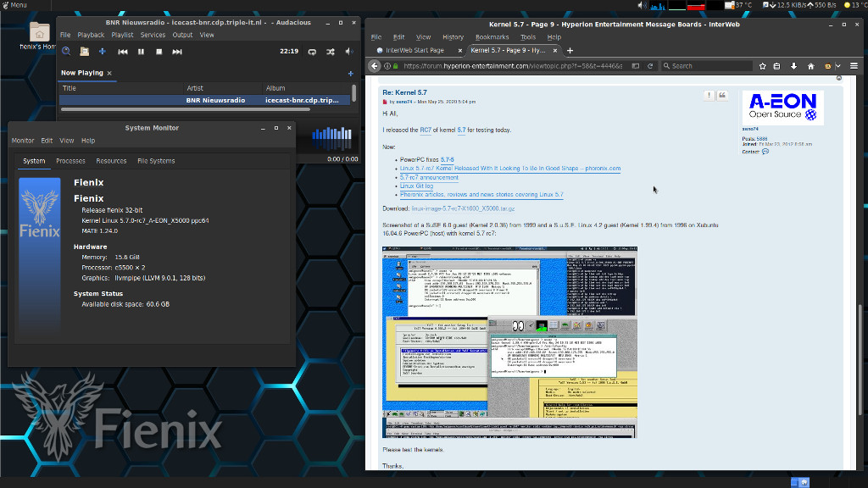868x488 pixels.
Task: Show bookmarks list icon in InterWeb
Action: (776, 66)
